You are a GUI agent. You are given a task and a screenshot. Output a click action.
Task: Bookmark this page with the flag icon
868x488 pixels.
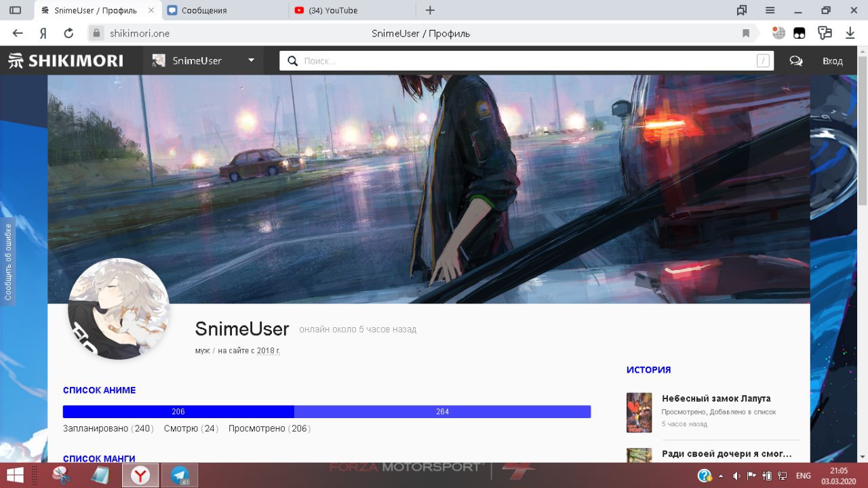pos(746,33)
